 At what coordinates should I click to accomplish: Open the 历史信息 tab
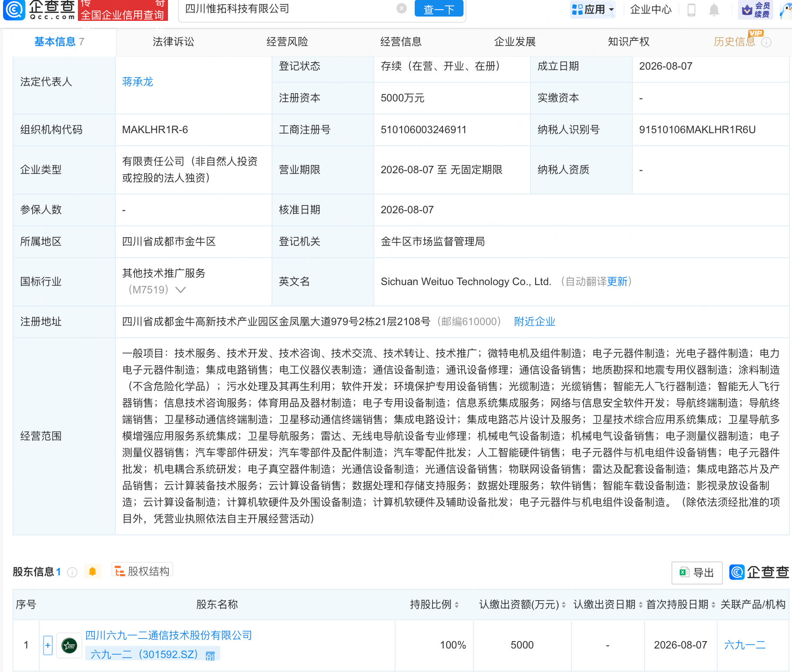coord(734,42)
